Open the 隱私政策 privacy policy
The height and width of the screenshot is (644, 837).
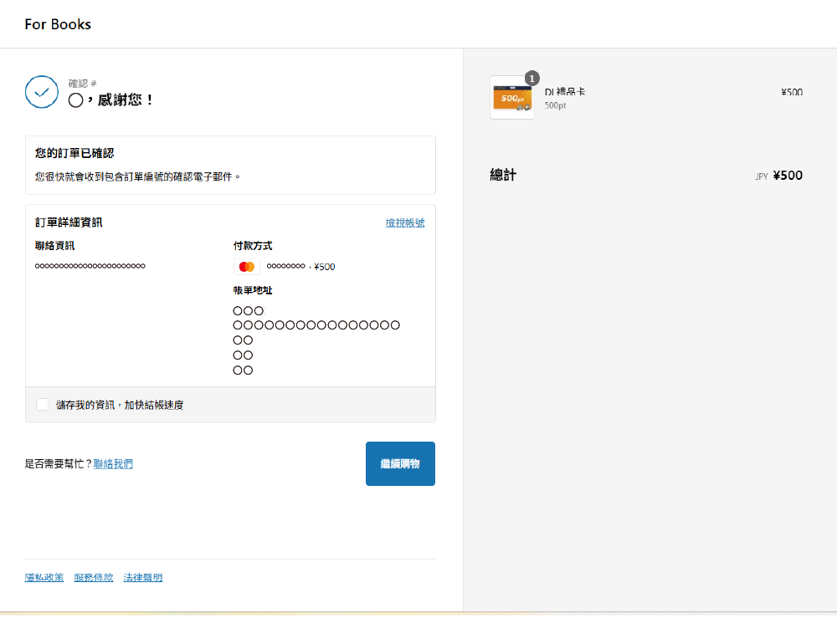44,577
